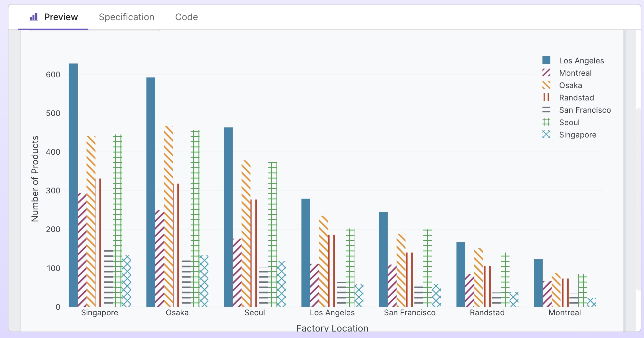Toggle the Montreal series visibility in the legend
The image size is (644, 338).
[575, 72]
